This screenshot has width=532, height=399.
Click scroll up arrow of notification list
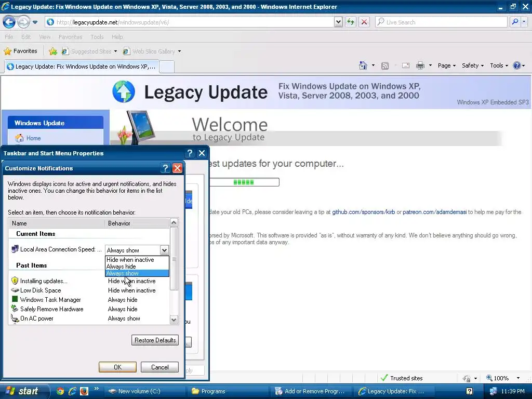(174, 223)
